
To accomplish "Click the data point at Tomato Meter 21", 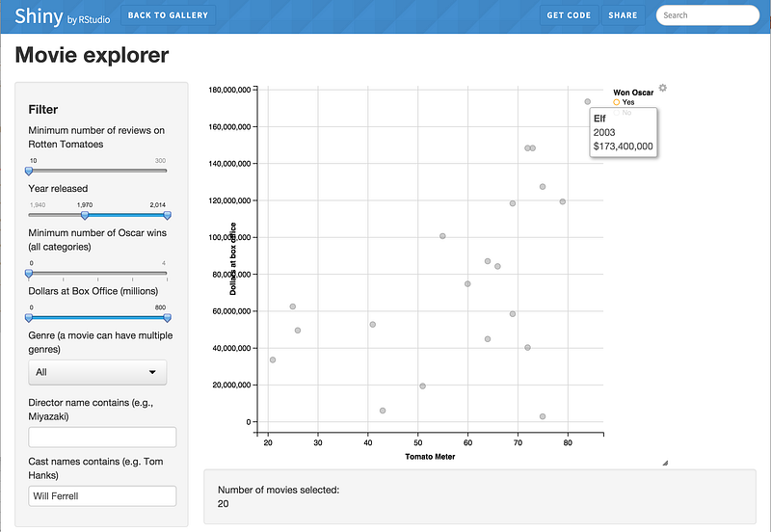I will point(273,359).
